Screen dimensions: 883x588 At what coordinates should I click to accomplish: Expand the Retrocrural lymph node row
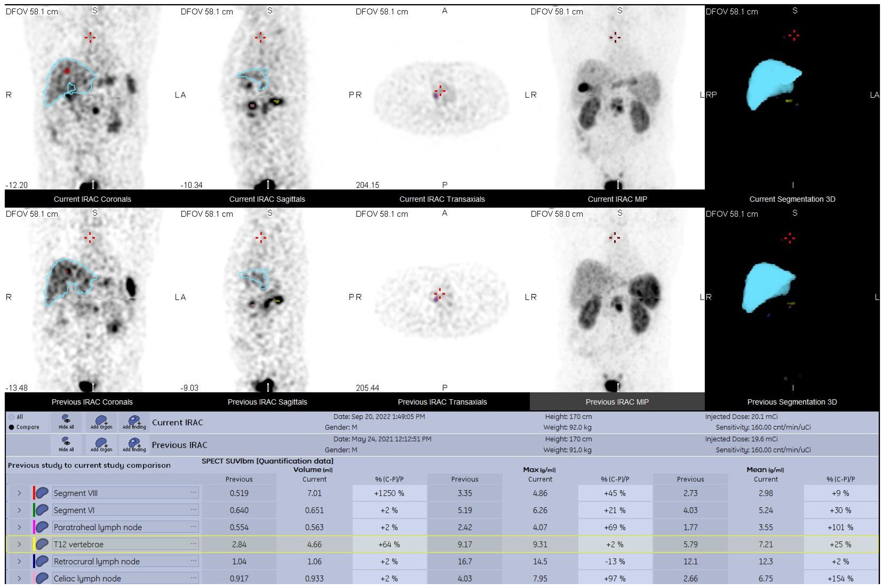pos(19,561)
